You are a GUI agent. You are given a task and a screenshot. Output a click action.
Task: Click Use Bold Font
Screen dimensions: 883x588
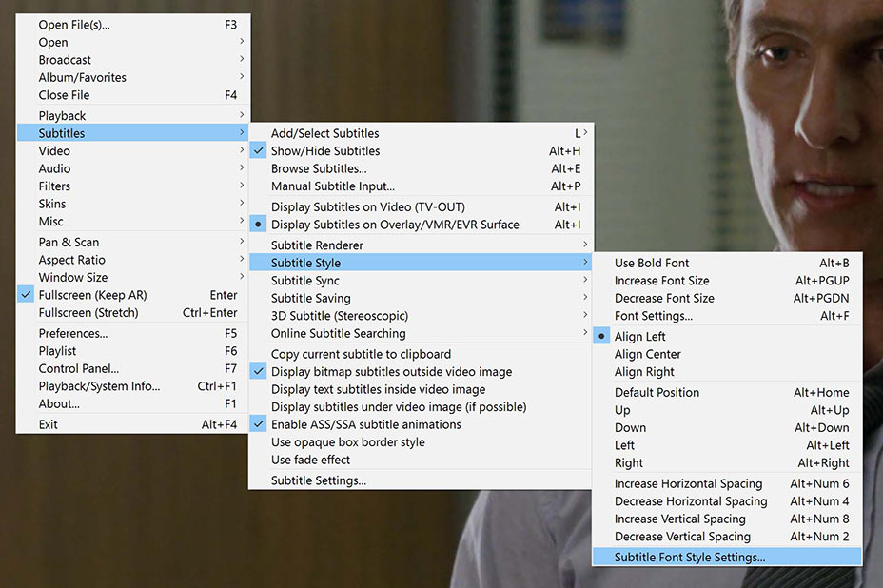pos(652,264)
